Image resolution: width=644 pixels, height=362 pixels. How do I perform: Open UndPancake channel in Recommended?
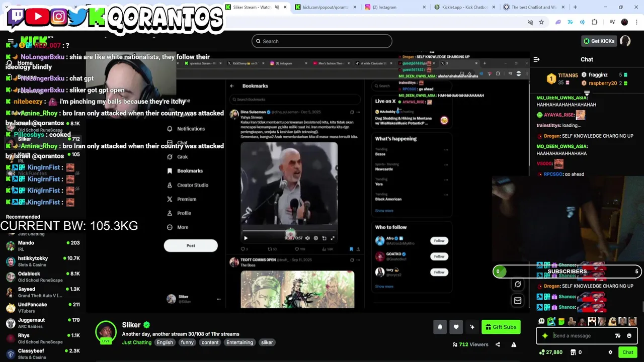click(43, 308)
